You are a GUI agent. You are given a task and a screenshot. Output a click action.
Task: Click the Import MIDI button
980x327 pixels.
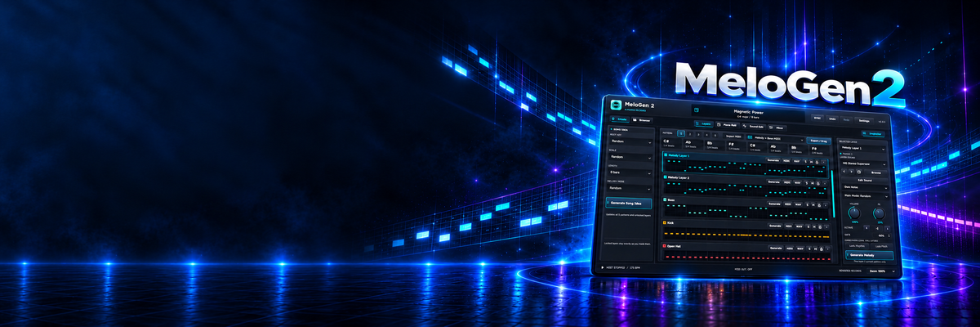733,136
